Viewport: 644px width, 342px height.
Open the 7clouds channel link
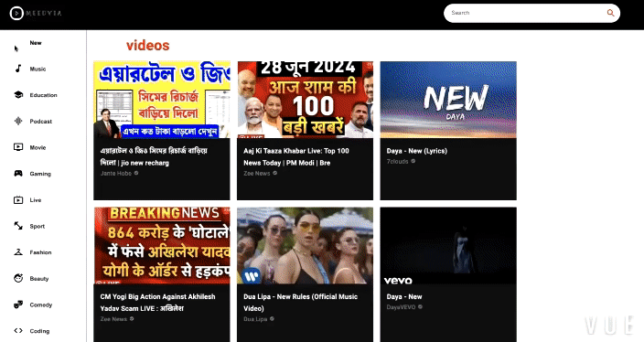click(397, 161)
